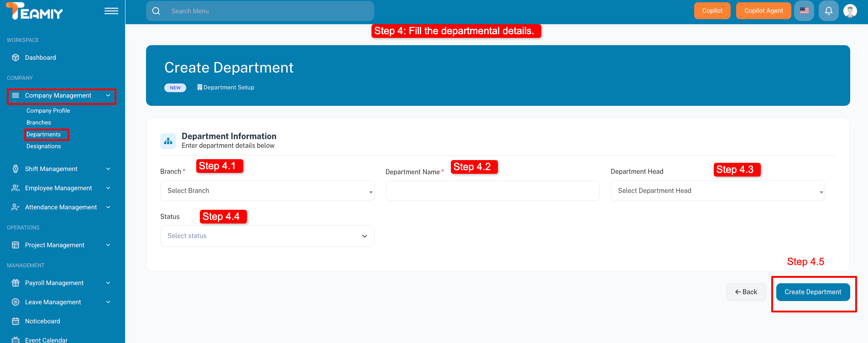Click the search magnifier icon
Image resolution: width=868 pixels, height=343 pixels.
(156, 11)
